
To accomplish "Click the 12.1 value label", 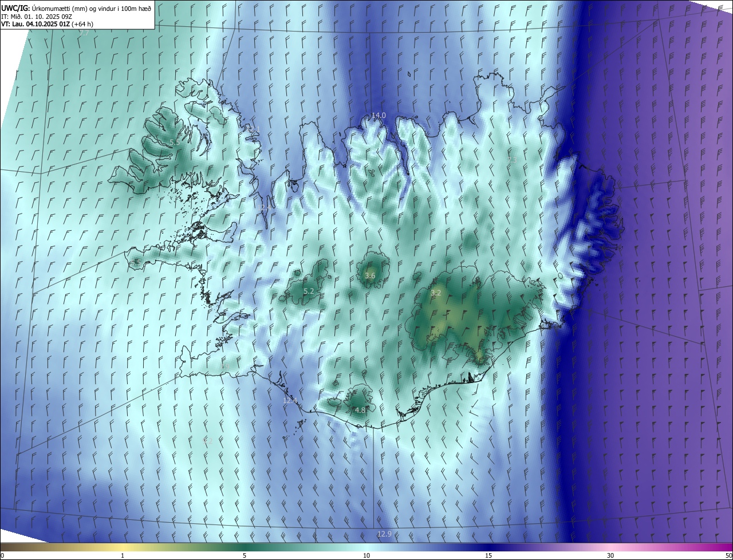I will tap(255, 129).
